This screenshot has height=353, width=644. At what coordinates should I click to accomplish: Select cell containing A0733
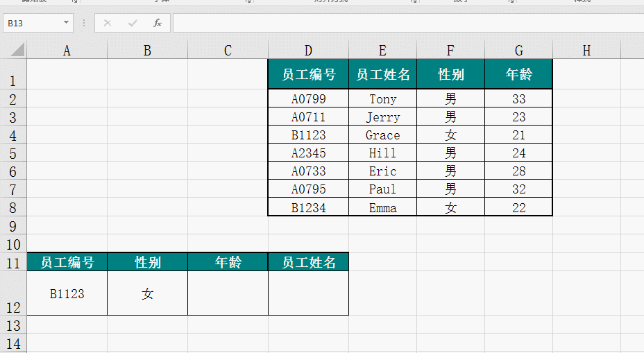coord(308,171)
